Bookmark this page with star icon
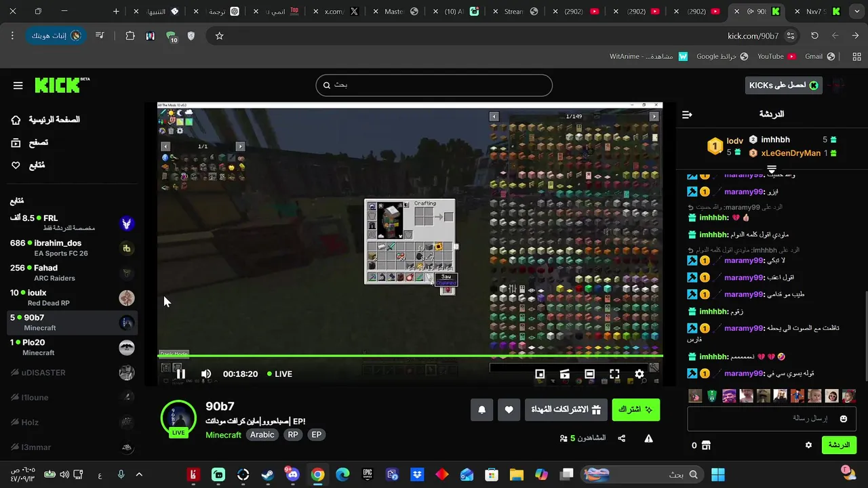The width and height of the screenshot is (868, 488). pyautogui.click(x=219, y=36)
